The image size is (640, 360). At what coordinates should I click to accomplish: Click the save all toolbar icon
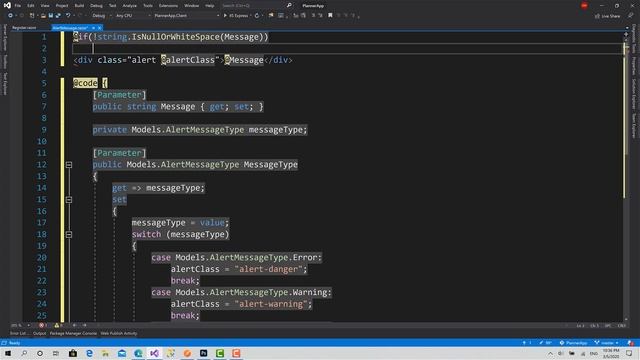point(58,16)
